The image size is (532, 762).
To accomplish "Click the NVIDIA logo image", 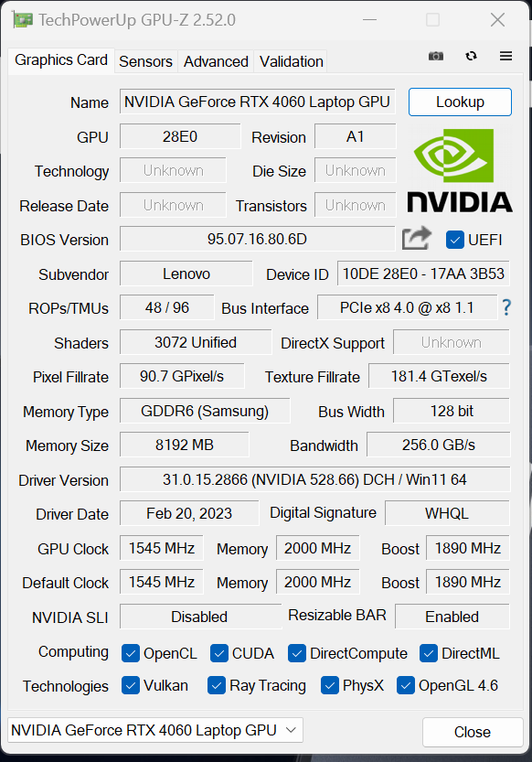I will tap(459, 170).
